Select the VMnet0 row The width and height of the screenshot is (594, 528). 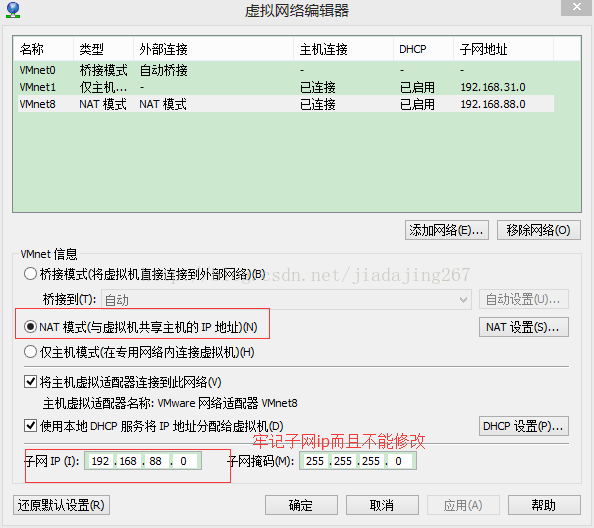coord(286,70)
